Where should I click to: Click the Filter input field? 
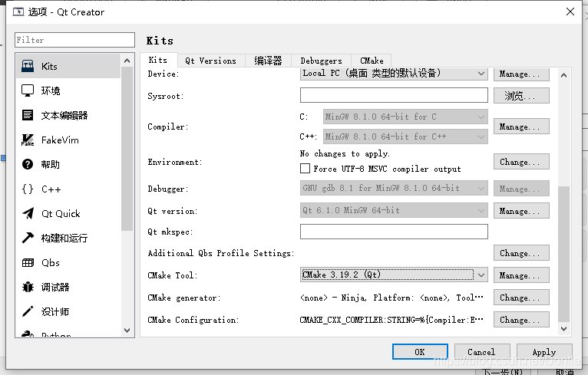[74, 40]
